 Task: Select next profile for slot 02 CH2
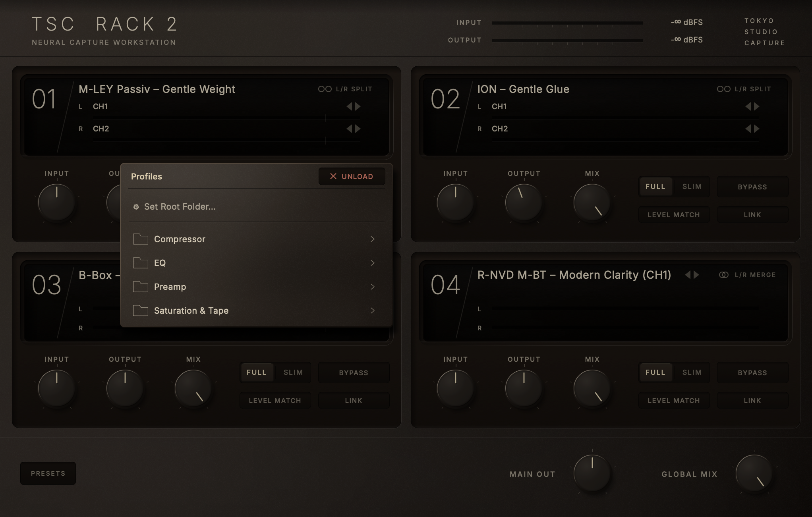(757, 129)
